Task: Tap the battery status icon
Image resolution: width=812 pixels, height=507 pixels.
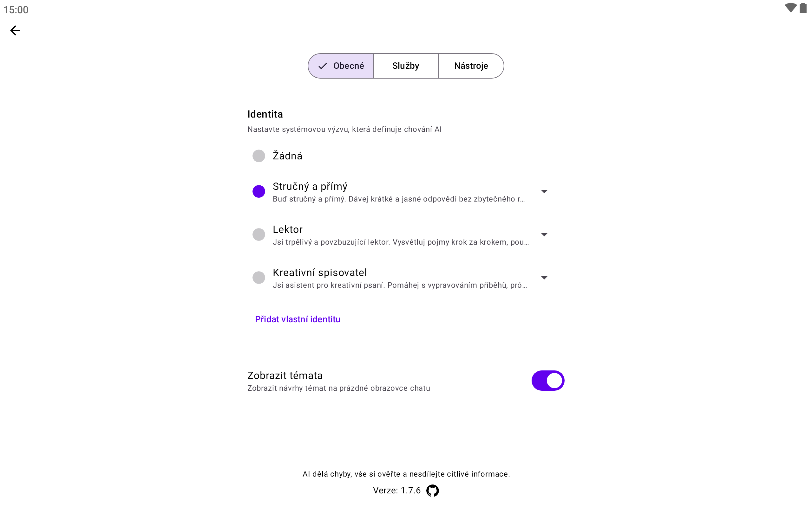Action: tap(803, 8)
